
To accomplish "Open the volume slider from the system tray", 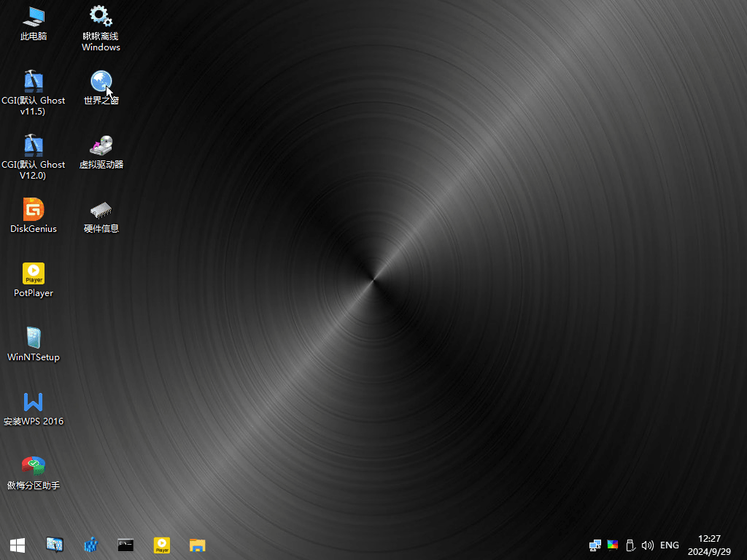I will click(648, 545).
